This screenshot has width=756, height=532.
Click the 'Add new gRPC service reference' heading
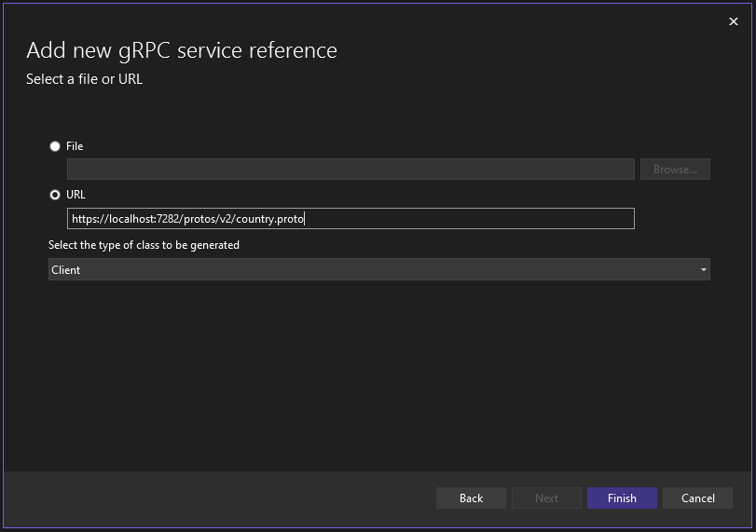pyautogui.click(x=182, y=50)
